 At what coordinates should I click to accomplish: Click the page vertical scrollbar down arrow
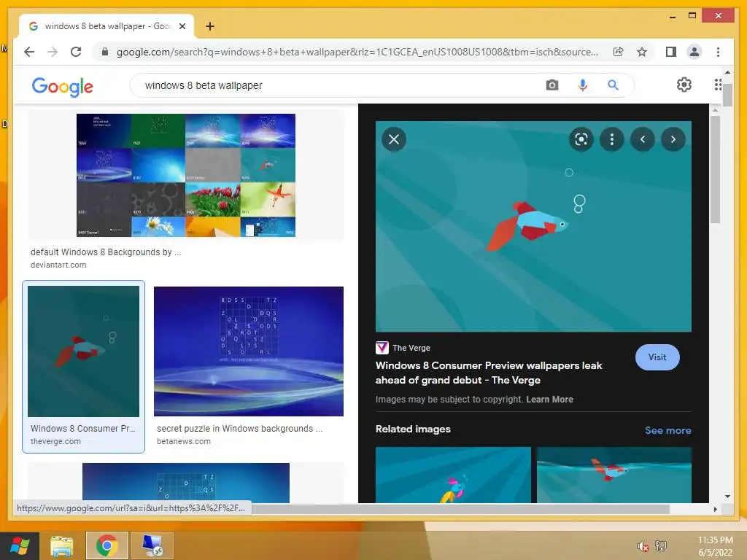pos(727,496)
